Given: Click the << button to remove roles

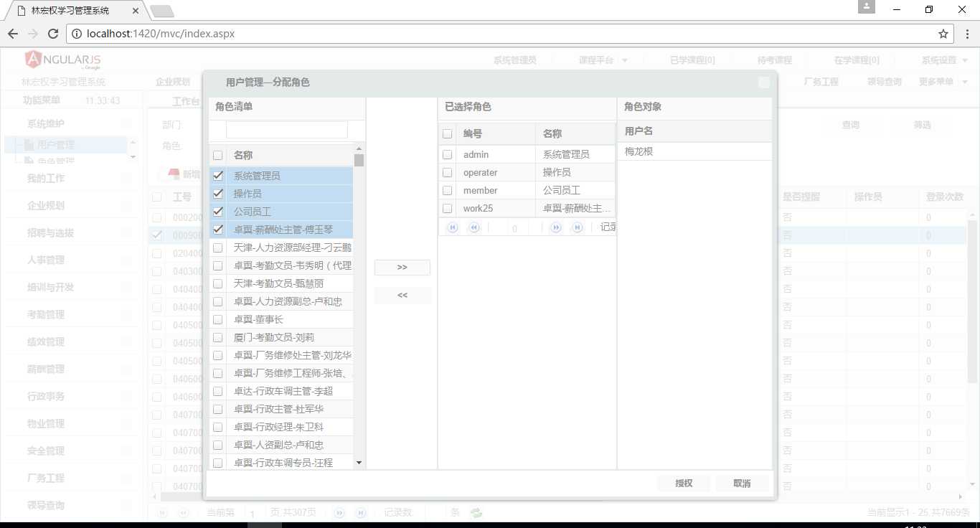Looking at the screenshot, I should (402, 295).
